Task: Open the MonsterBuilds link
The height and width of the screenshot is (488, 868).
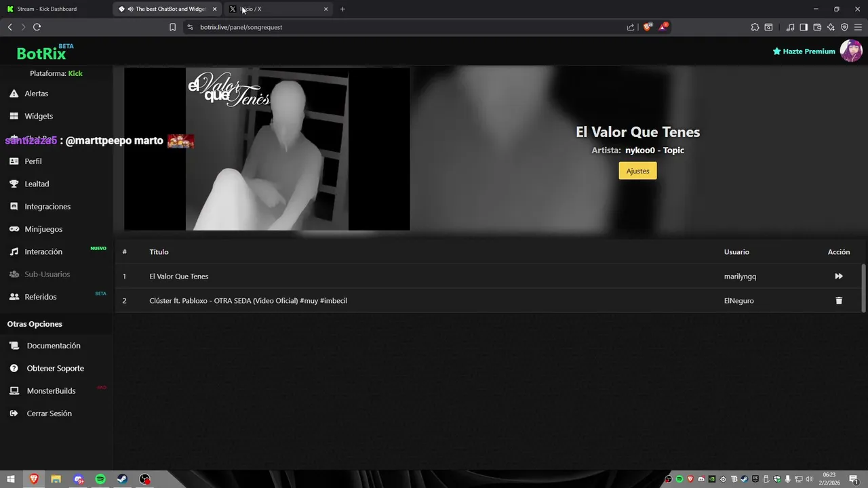Action: pos(43,391)
